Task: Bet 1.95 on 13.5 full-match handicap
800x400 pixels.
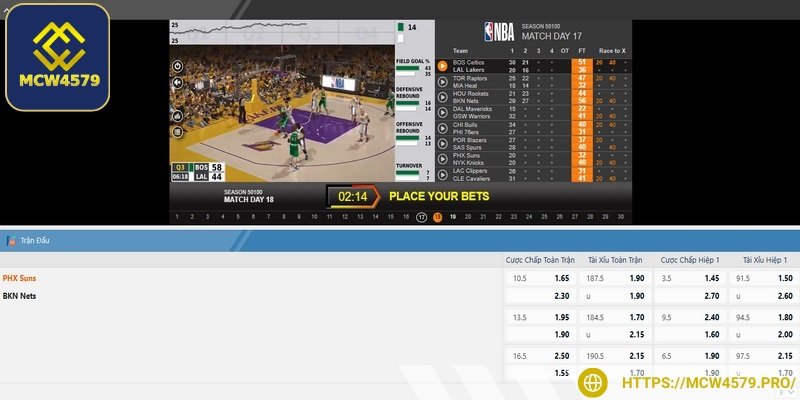Action: pos(541,317)
